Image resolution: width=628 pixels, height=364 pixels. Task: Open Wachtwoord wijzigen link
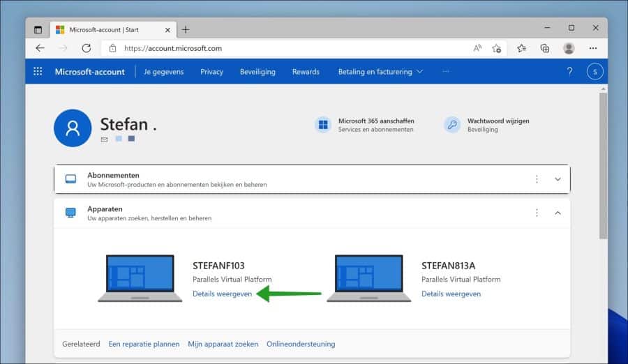pyautogui.click(x=498, y=121)
